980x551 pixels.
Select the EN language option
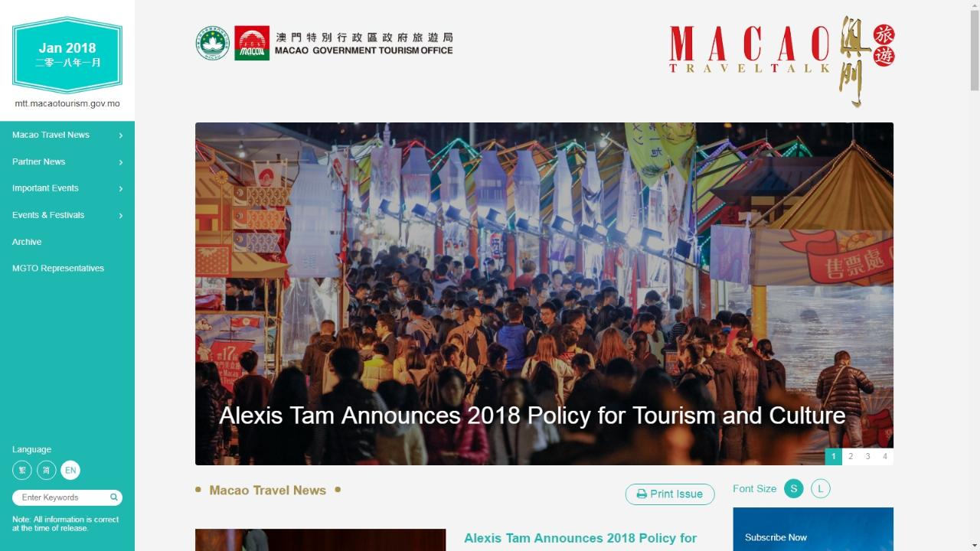point(70,470)
